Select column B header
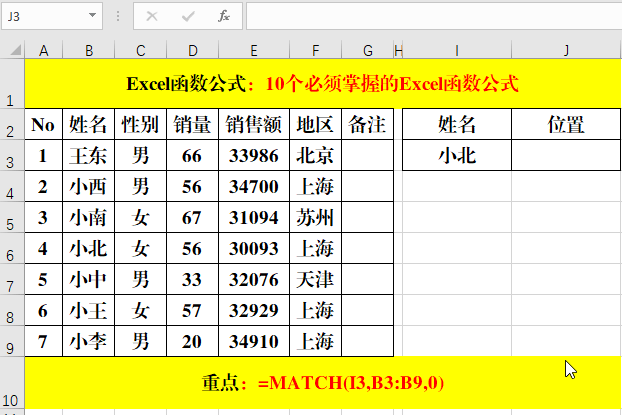 88,51
